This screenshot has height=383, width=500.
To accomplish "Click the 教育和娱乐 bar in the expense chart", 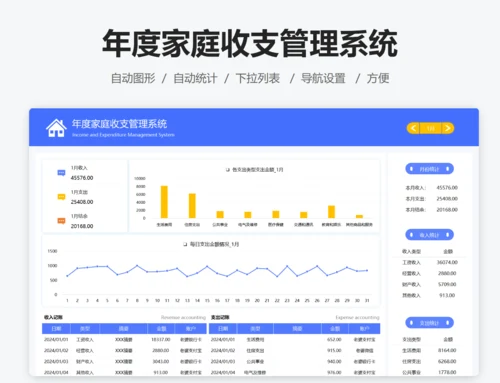I will (331, 212).
